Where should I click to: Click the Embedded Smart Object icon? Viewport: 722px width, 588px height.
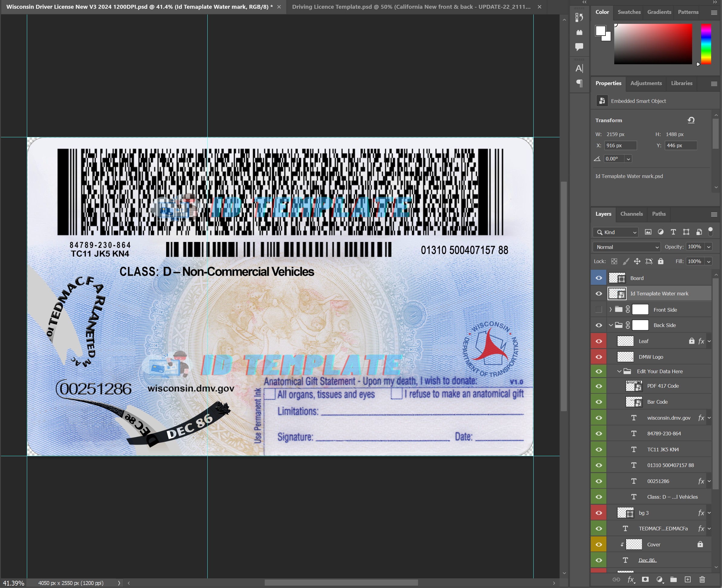602,101
